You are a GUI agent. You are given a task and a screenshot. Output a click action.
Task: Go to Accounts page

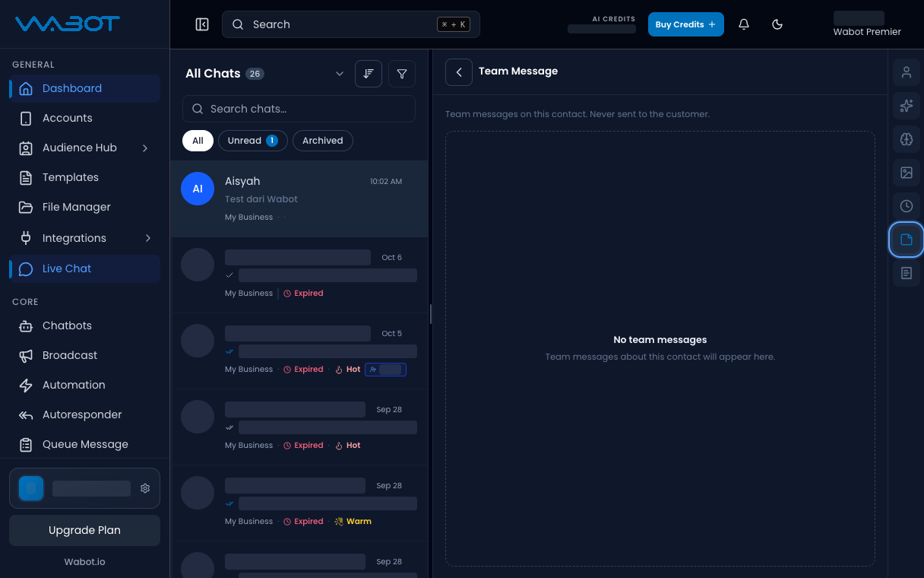[x=84, y=118]
